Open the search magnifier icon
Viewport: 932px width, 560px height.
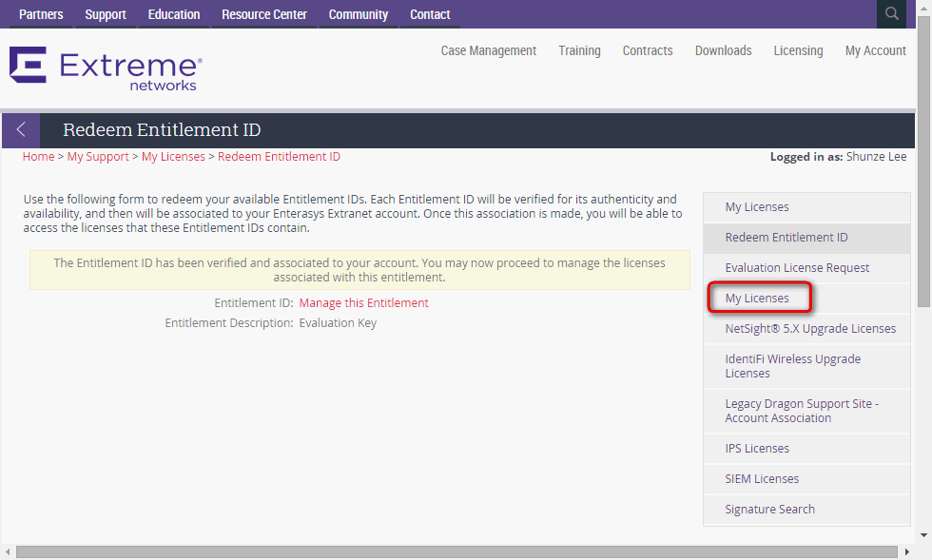click(x=891, y=13)
